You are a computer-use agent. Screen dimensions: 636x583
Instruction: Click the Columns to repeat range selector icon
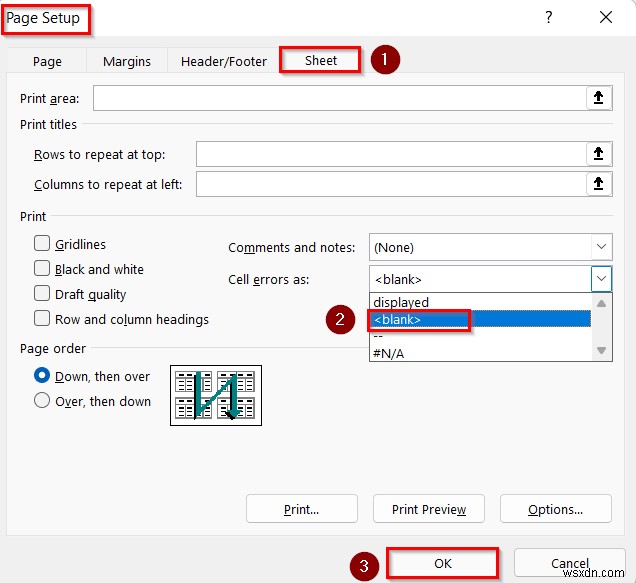point(598,184)
